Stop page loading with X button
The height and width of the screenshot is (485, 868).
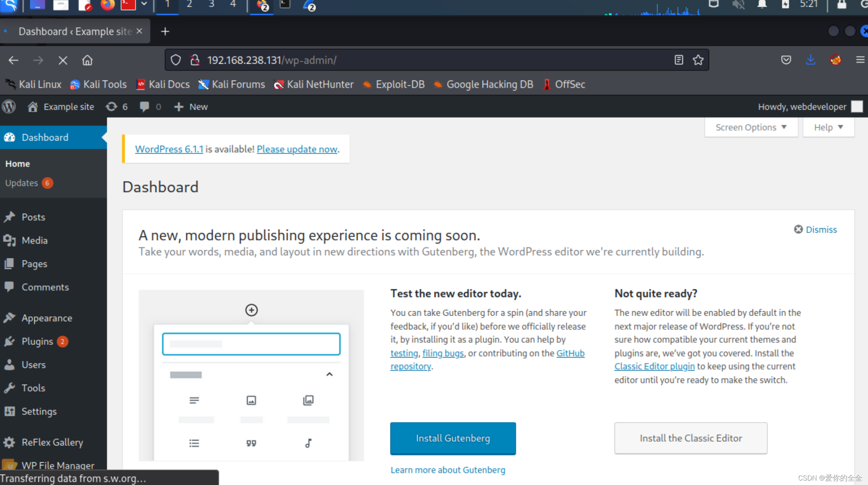[x=63, y=60]
